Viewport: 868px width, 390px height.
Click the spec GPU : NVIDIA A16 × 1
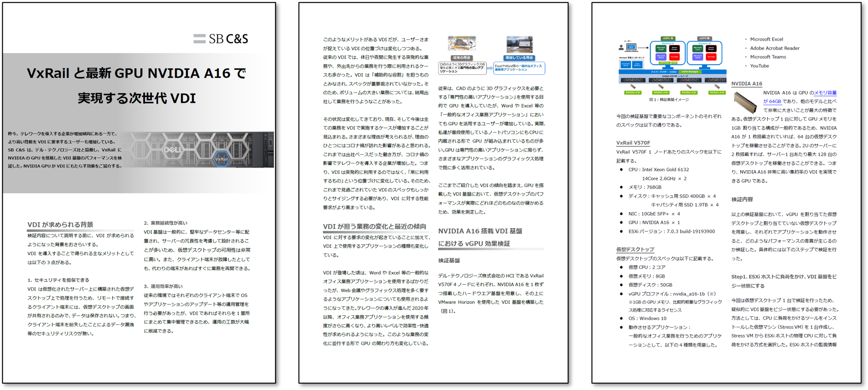(654, 223)
